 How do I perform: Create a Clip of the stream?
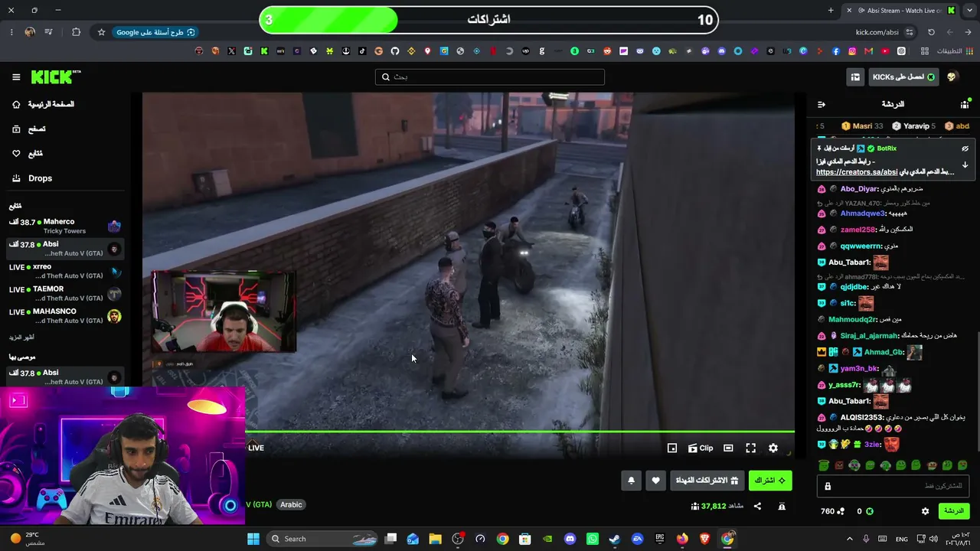click(701, 448)
